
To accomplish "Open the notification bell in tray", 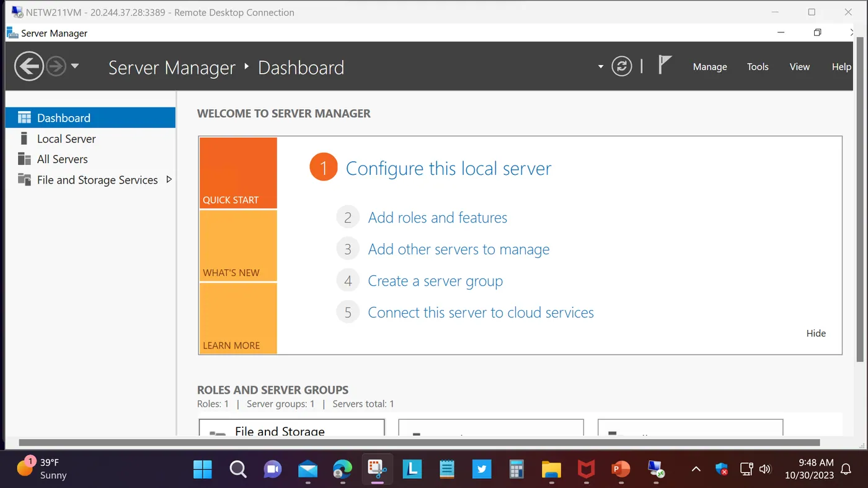I will pos(846,469).
